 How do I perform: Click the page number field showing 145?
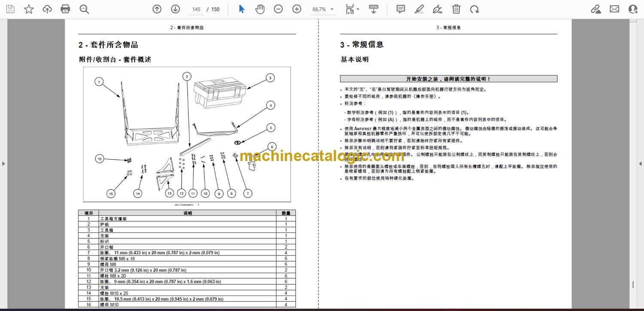pyautogui.click(x=196, y=9)
